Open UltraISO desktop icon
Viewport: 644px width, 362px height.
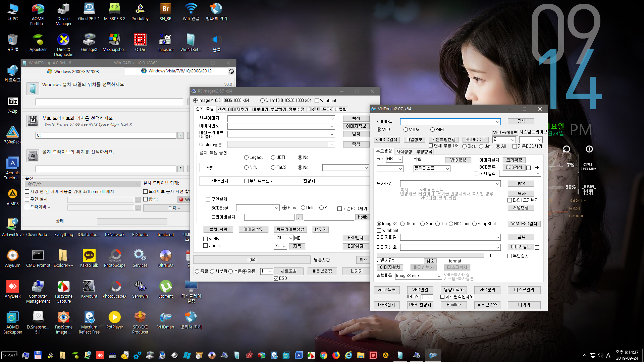point(165,259)
